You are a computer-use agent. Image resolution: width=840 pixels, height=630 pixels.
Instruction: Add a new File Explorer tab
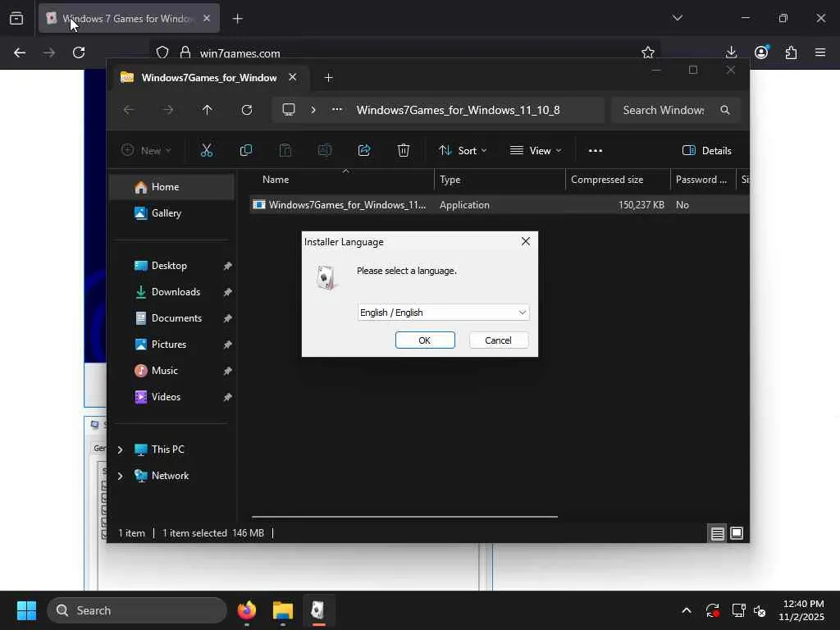coord(328,78)
